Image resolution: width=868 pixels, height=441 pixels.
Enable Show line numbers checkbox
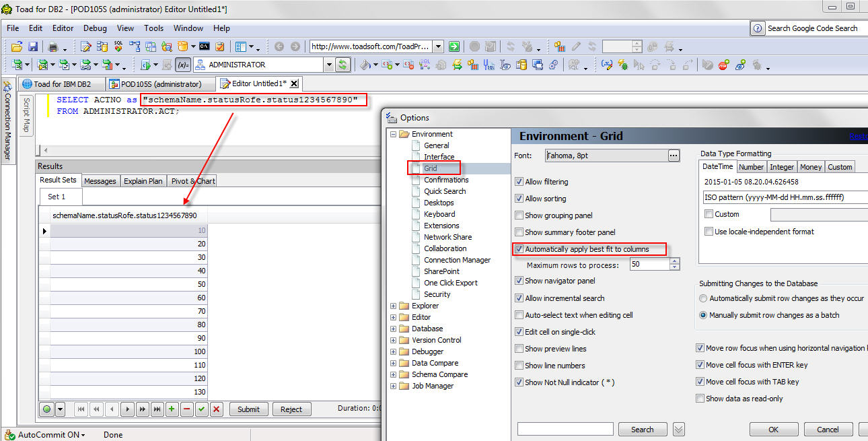tap(519, 366)
